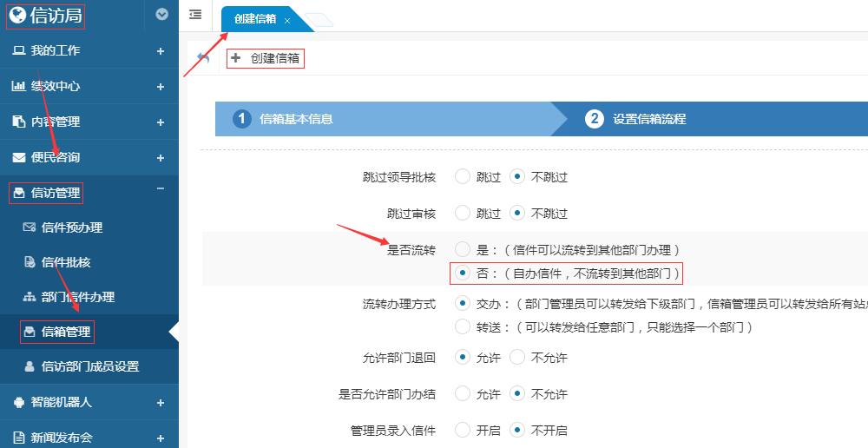The height and width of the screenshot is (448, 868).
Task: Expand the 我的工作 menu plus sign
Action: click(x=161, y=51)
